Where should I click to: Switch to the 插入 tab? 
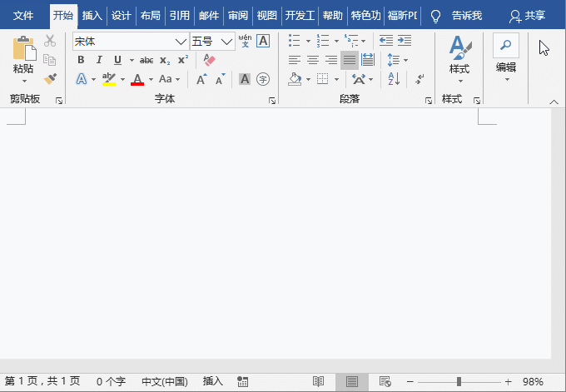pyautogui.click(x=92, y=16)
